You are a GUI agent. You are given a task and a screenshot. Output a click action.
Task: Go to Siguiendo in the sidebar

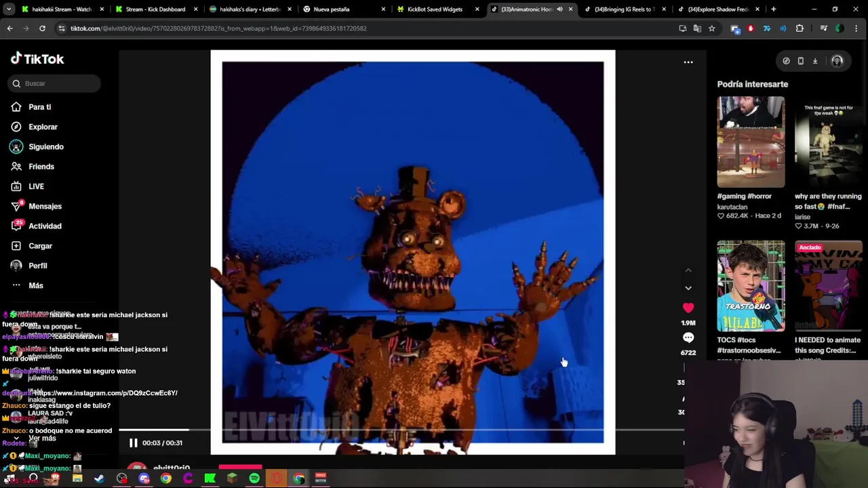coord(45,146)
